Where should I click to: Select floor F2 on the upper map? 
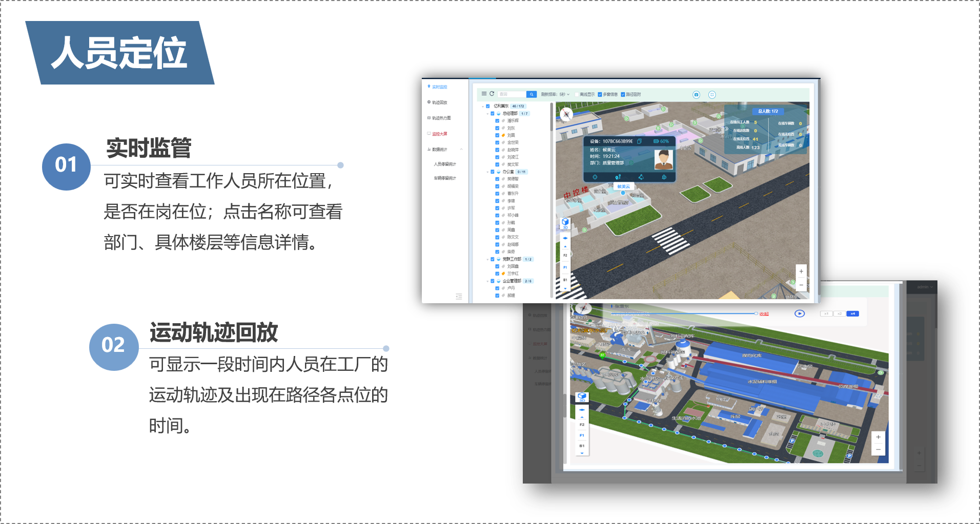(x=565, y=255)
